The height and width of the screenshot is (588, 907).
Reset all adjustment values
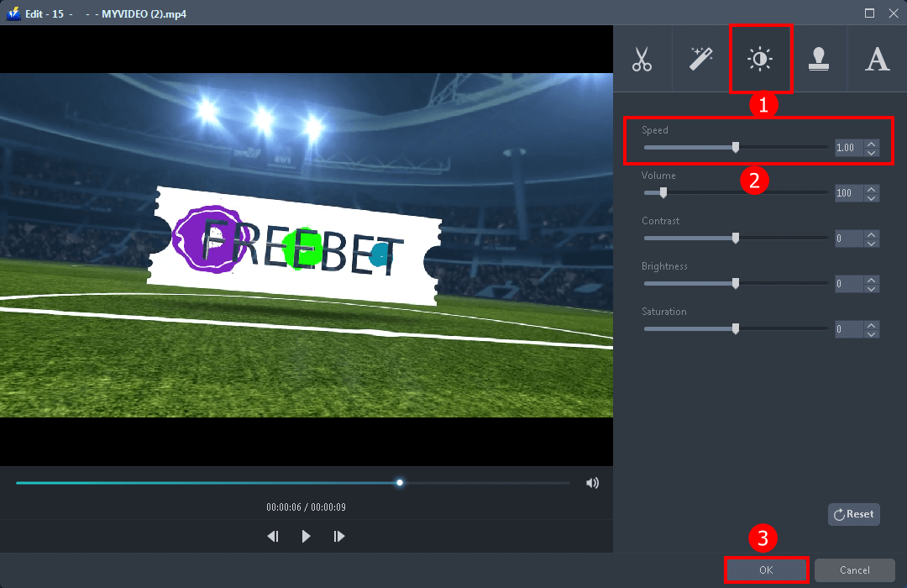pyautogui.click(x=853, y=513)
